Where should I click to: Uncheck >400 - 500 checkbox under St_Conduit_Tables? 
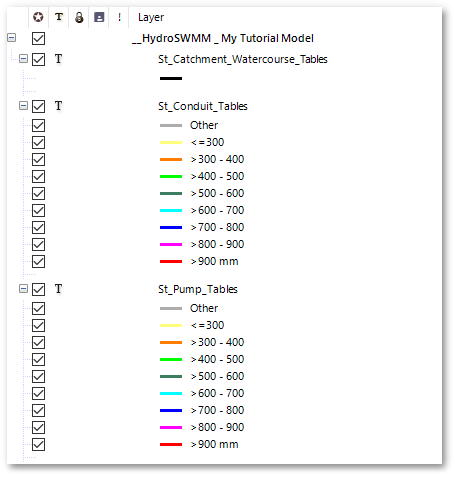(x=38, y=177)
